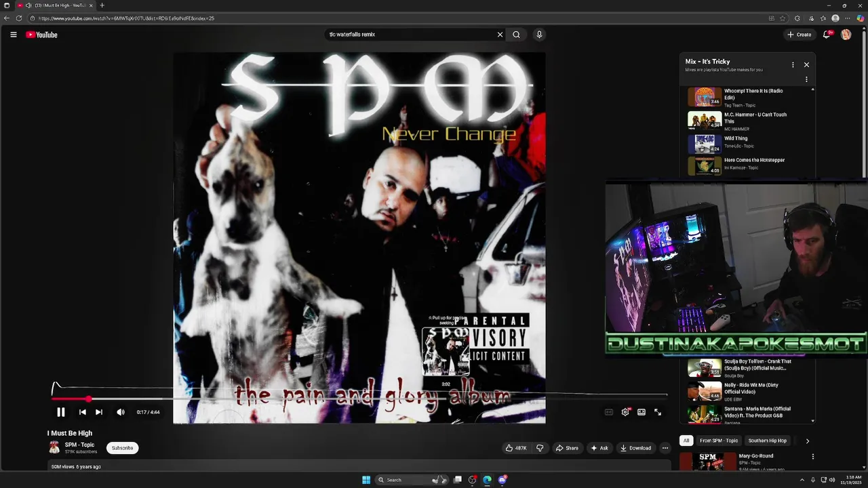Switch to theater mode
868x488 pixels.
[x=642, y=412]
